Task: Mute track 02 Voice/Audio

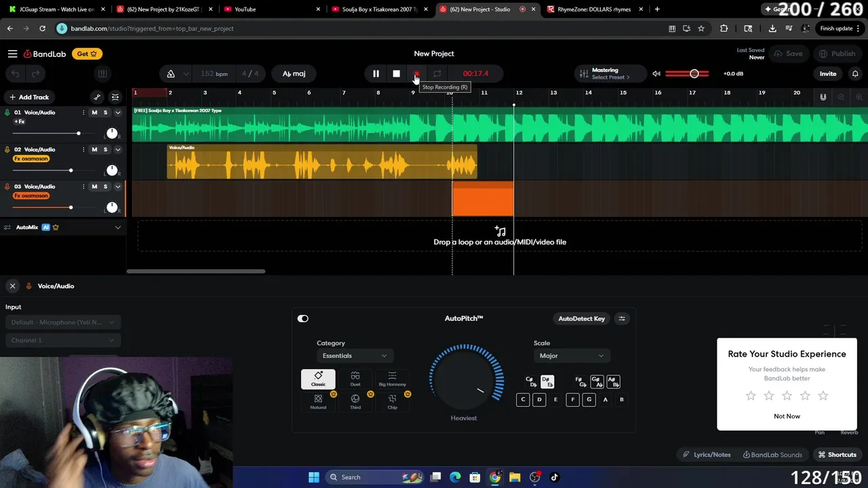Action: pos(94,150)
